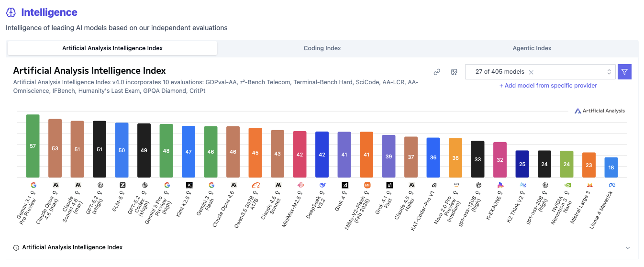Click the Meta logo for Llama 4 Maverick
This screenshot has width=644, height=267.
611,185
